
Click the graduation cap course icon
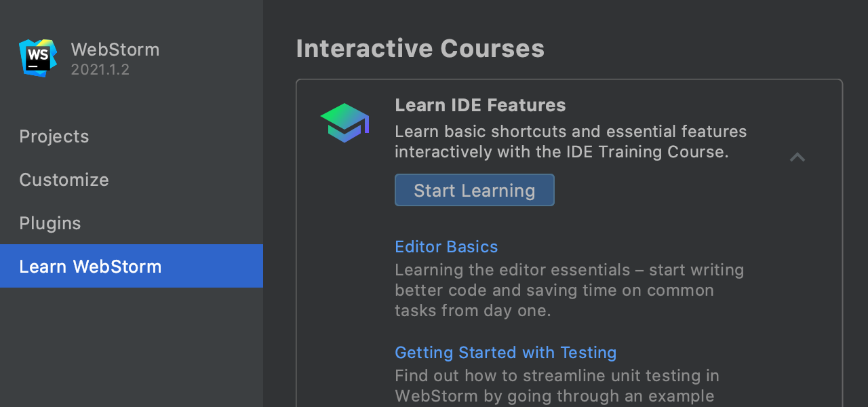344,123
